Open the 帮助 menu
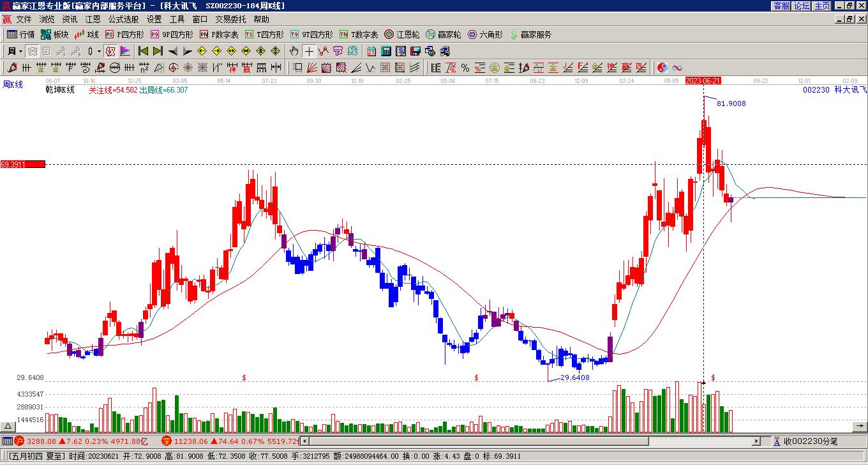This screenshot has width=868, height=465. [261, 20]
